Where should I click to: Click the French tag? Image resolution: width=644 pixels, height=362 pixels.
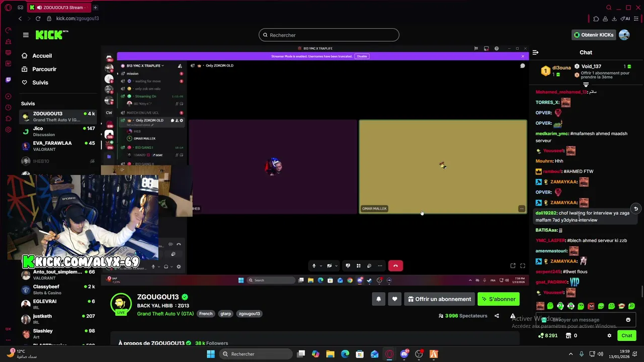[206, 314]
